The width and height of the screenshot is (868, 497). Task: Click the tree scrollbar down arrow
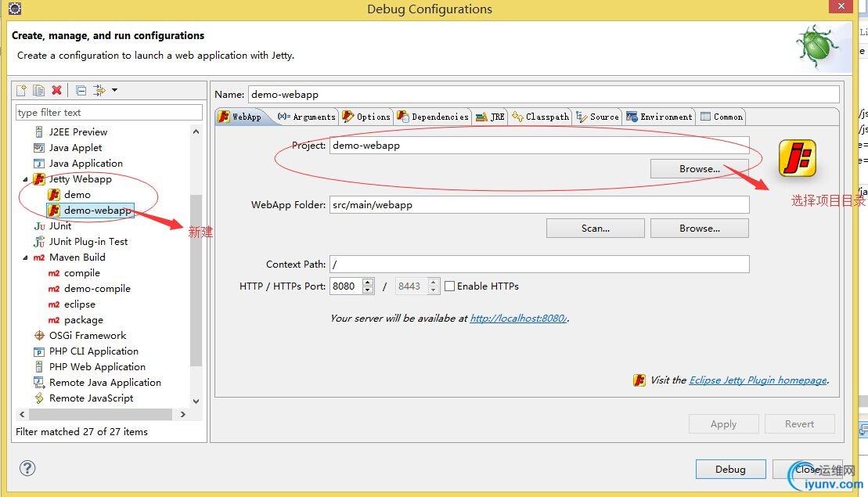(x=196, y=402)
